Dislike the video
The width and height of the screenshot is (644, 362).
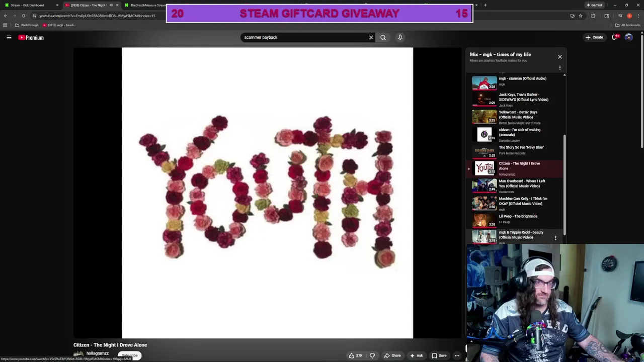click(x=372, y=355)
